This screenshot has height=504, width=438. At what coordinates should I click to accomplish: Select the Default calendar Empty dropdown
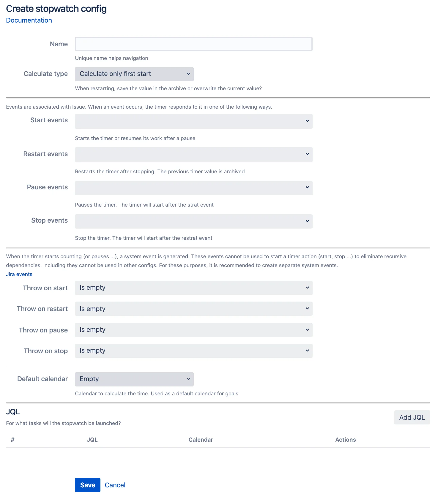coord(134,379)
